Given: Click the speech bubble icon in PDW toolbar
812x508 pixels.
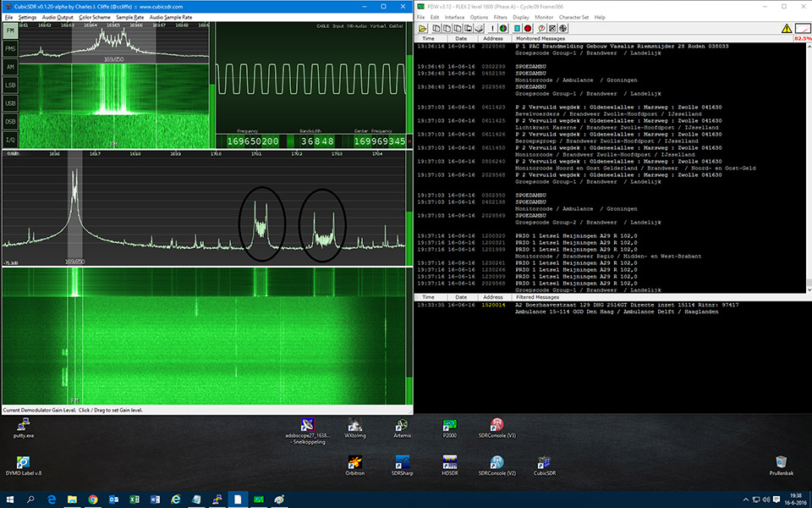Looking at the screenshot, I should pyautogui.click(x=542, y=29).
